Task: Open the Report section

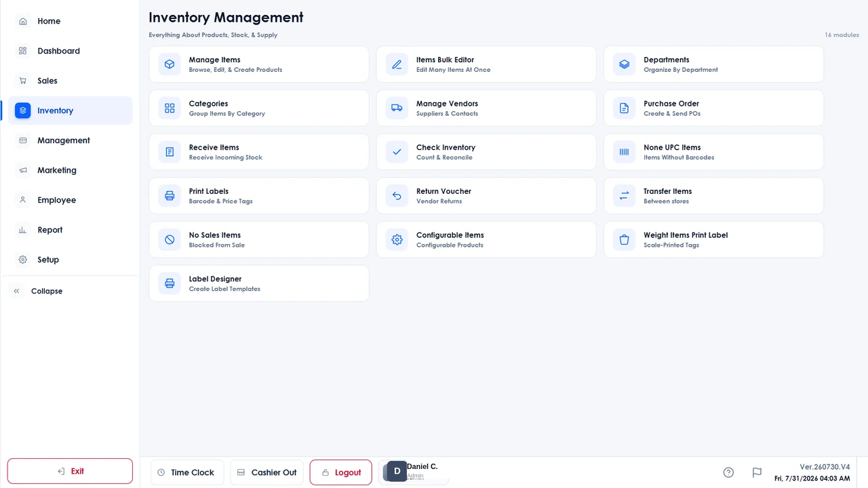Action: (71, 230)
